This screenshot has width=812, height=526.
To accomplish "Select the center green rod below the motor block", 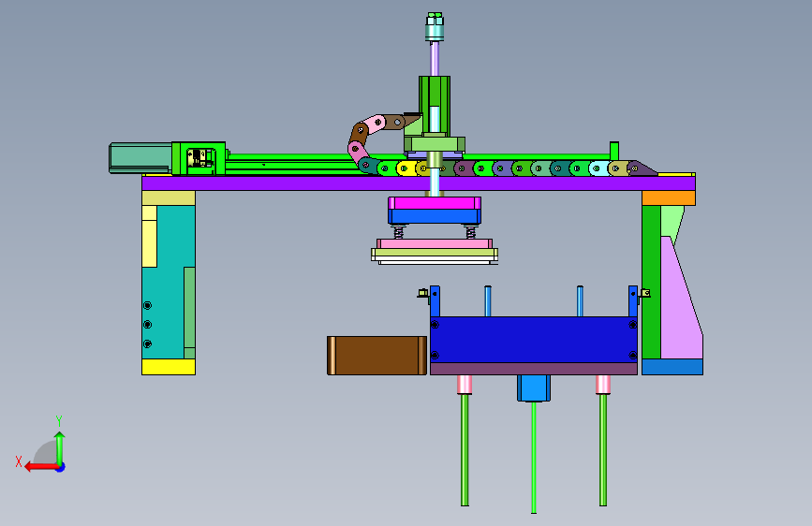I will (x=534, y=457).
